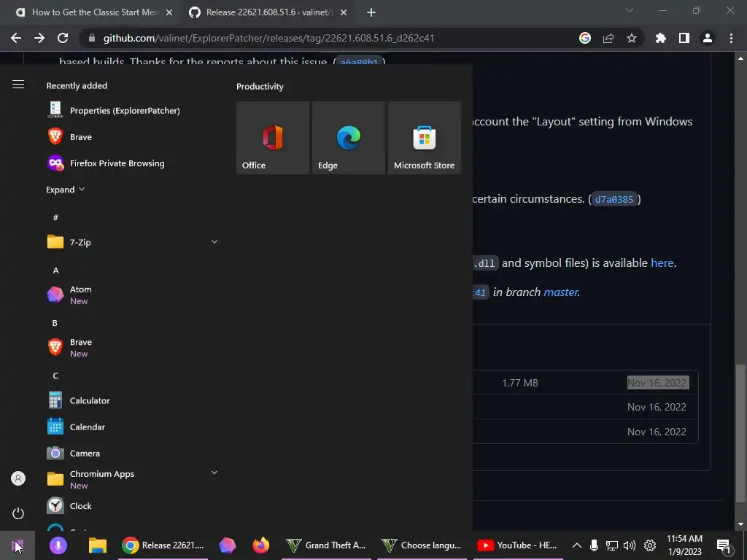747x560 pixels.
Task: Click the Windows Start button on taskbar
Action: click(x=18, y=545)
